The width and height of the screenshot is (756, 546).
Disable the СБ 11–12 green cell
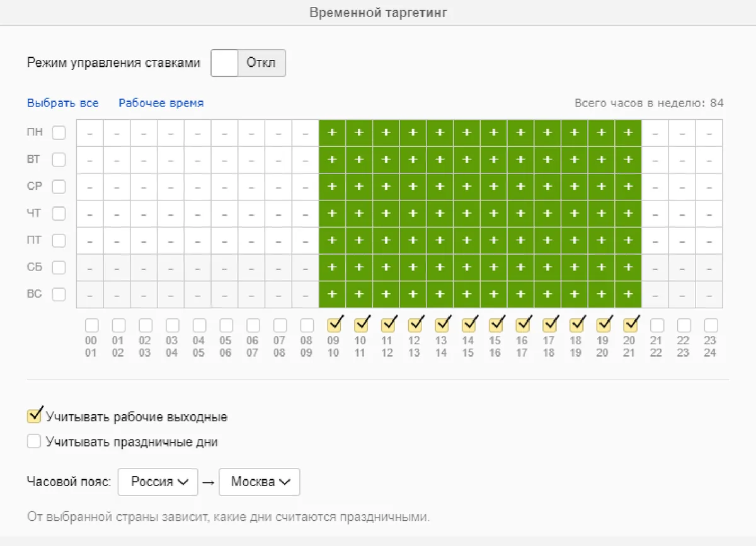(x=386, y=268)
